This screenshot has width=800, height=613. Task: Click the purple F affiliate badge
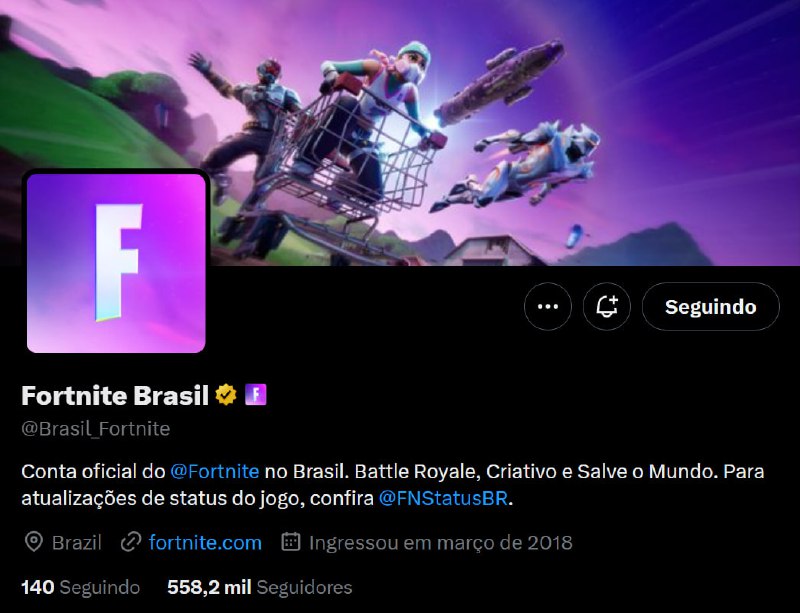click(256, 395)
